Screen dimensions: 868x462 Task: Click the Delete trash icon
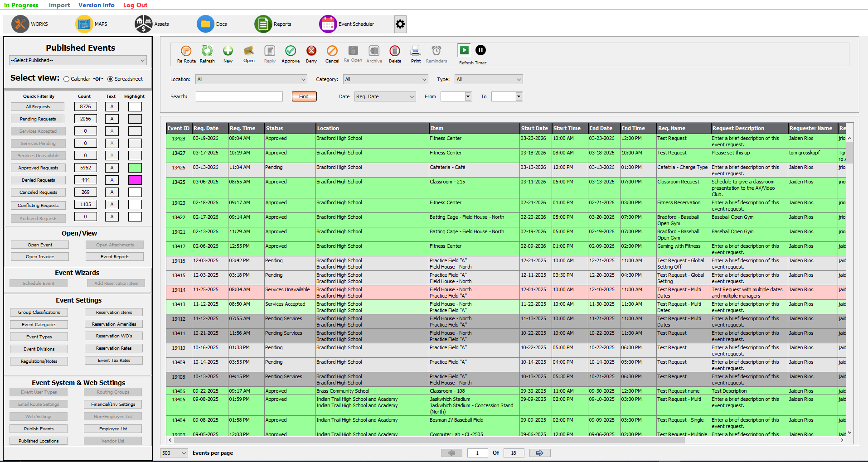(395, 51)
